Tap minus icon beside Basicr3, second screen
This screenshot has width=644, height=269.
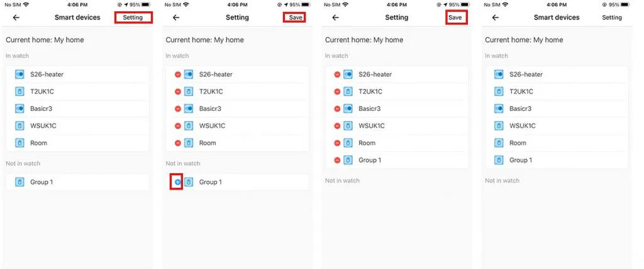(x=177, y=108)
